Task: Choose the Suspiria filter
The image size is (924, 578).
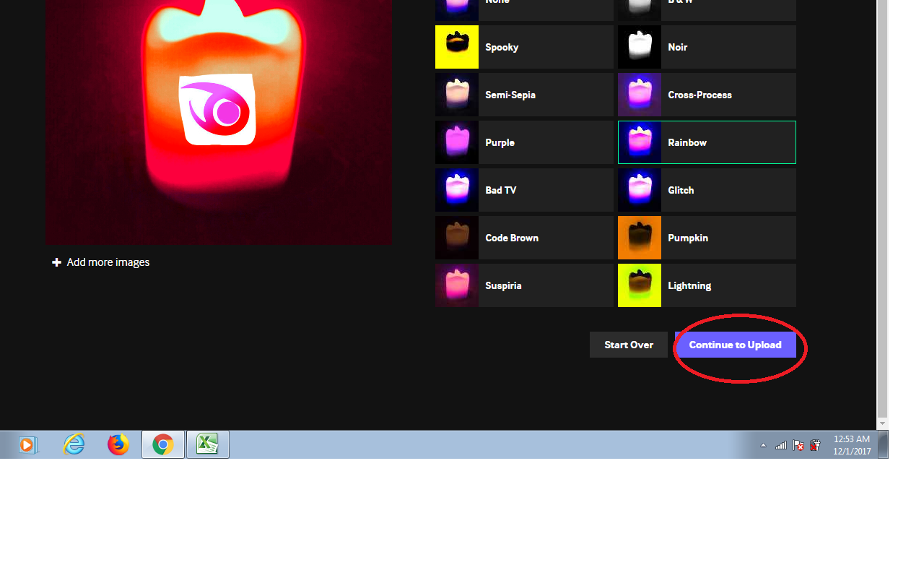Action: click(x=524, y=285)
